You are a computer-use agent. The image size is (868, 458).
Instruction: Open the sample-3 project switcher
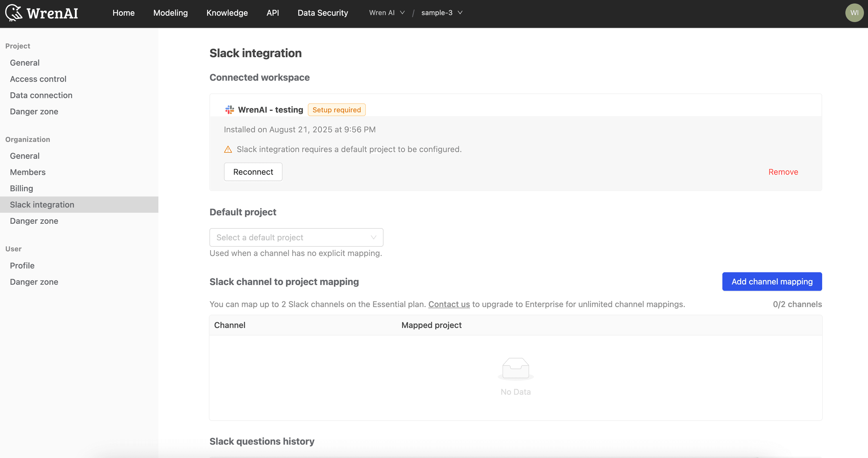coord(442,12)
